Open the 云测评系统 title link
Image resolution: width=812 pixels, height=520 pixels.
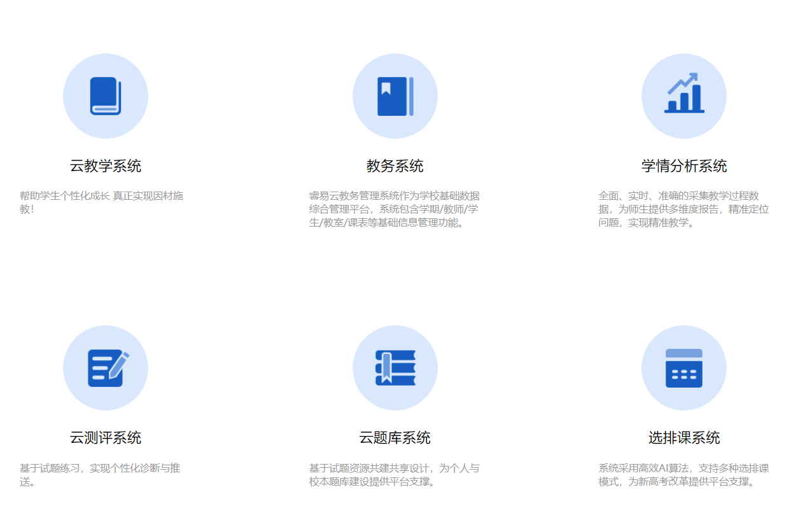point(106,438)
